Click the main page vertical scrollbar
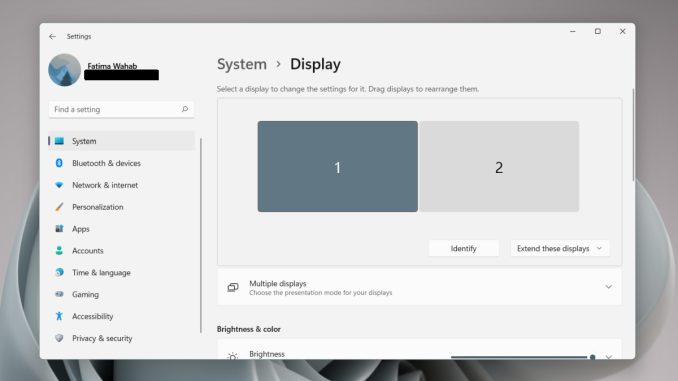The image size is (678, 381). point(633,134)
